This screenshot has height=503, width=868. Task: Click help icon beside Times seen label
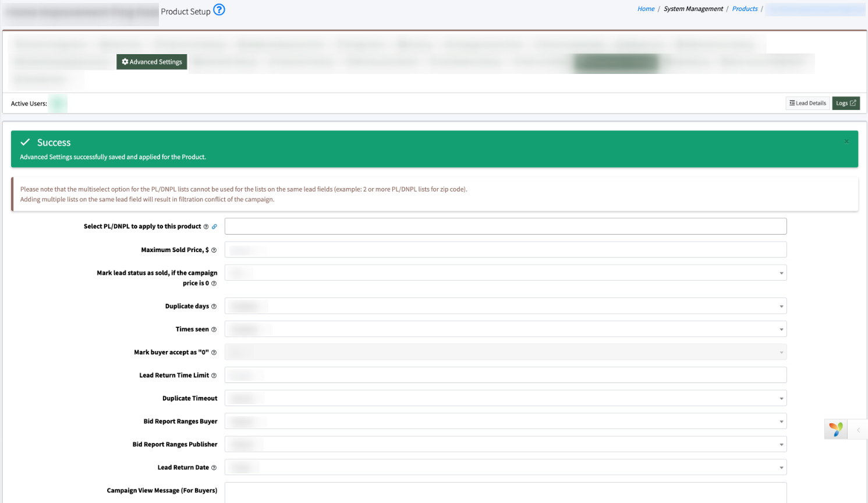pyautogui.click(x=214, y=330)
